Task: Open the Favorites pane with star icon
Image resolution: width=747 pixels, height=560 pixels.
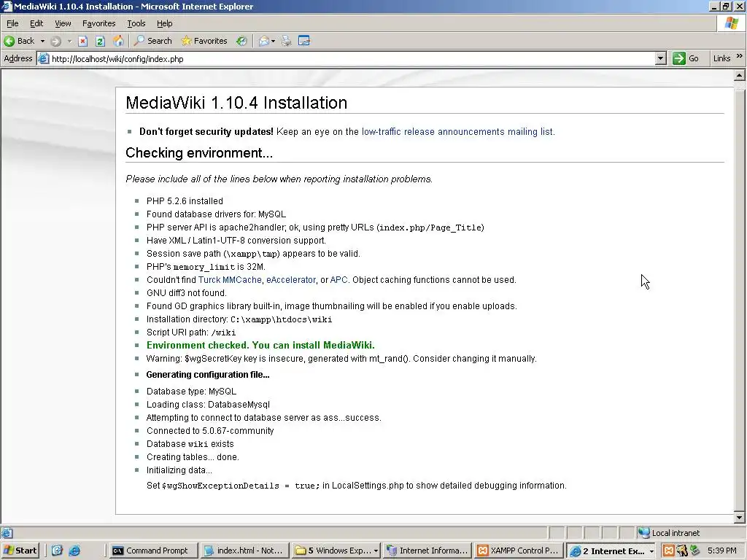Action: coord(204,41)
